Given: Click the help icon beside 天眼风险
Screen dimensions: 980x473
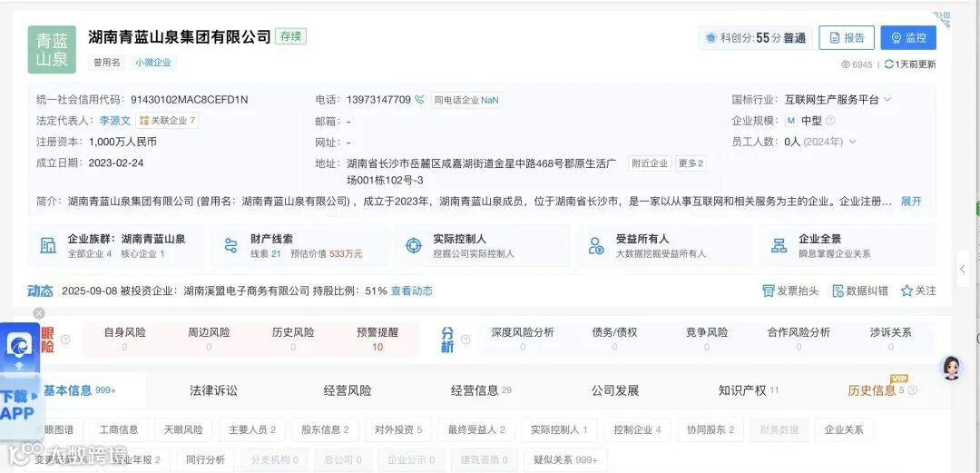Looking at the screenshot, I should pos(65,340).
